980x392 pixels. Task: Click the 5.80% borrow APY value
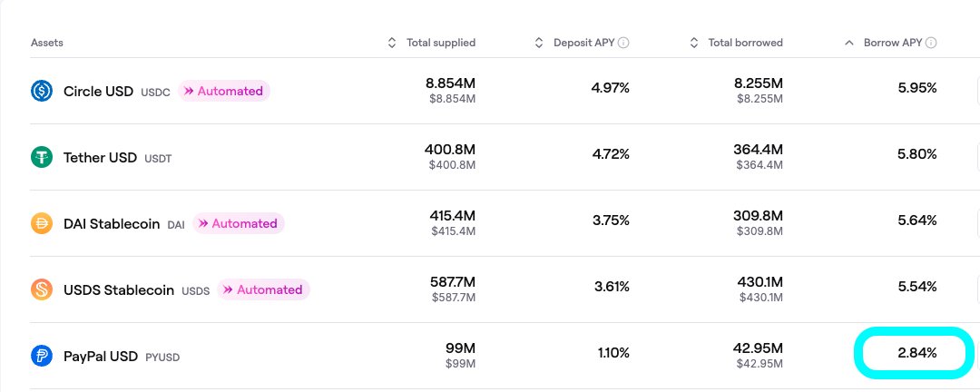(917, 154)
